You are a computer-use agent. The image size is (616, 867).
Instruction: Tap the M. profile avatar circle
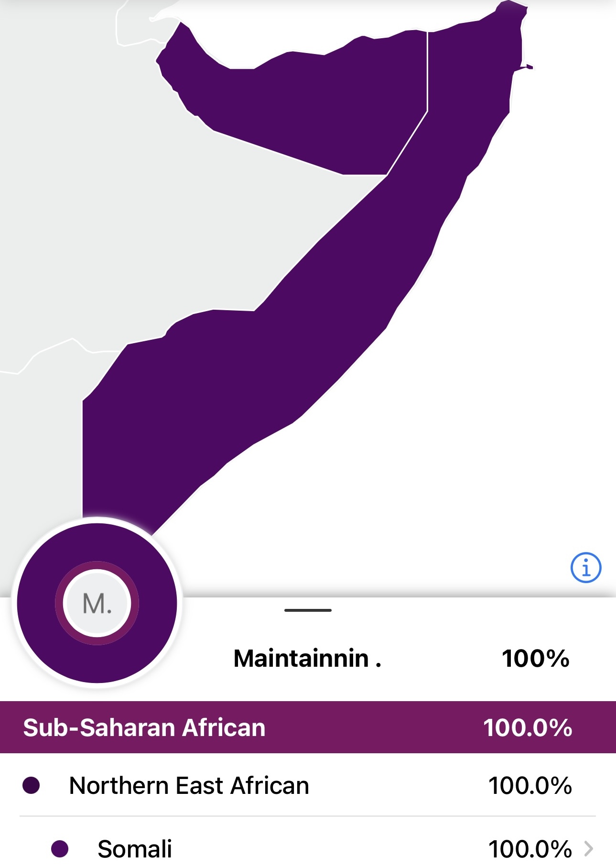pyautogui.click(x=97, y=603)
